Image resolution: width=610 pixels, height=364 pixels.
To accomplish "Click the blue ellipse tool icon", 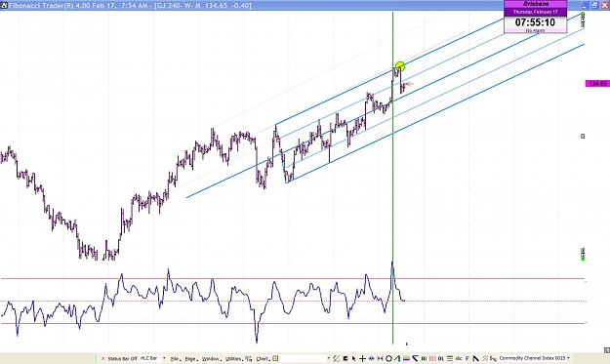I will [372, 358].
